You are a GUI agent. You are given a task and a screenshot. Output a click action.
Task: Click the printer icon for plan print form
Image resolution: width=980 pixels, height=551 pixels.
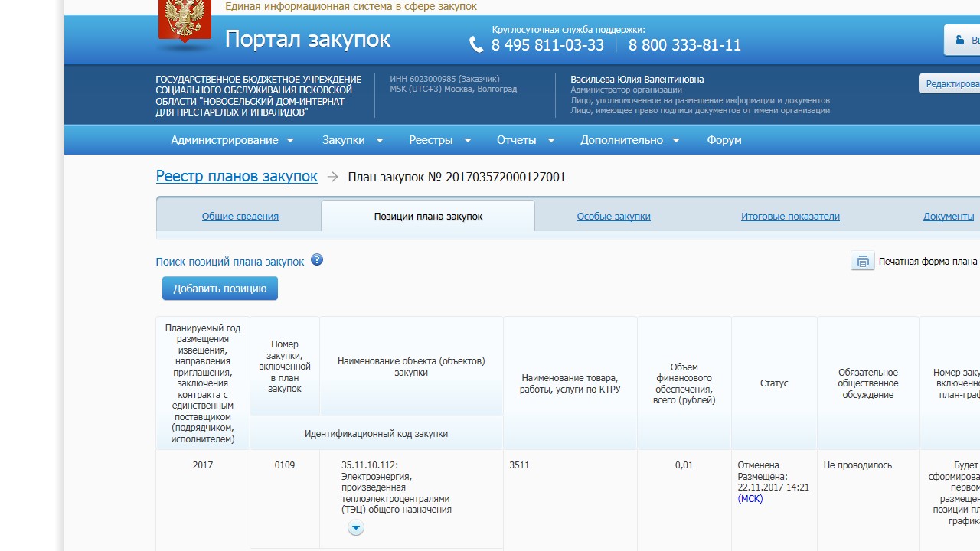[x=863, y=261]
